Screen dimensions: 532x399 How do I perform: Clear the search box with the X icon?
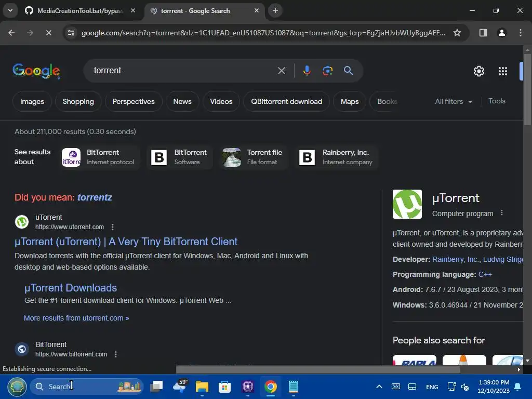click(281, 71)
